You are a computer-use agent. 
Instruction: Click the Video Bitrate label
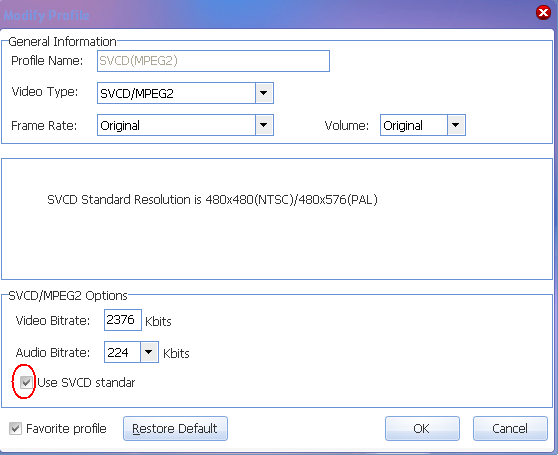coord(53,321)
